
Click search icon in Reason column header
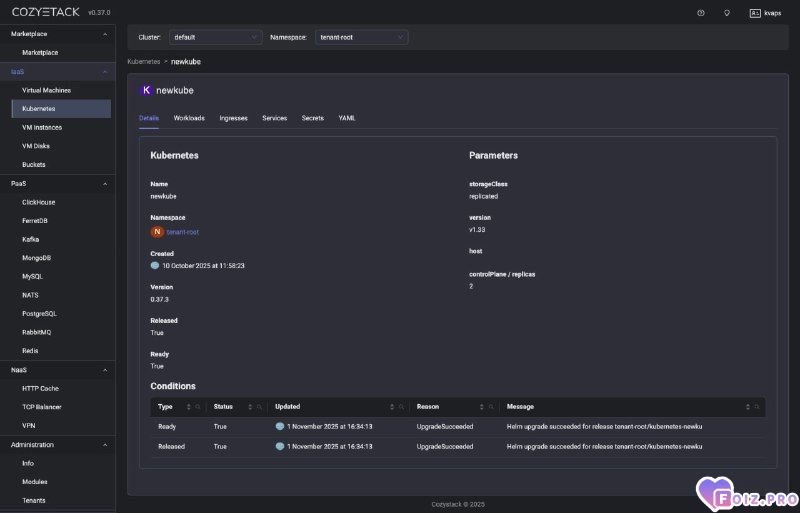click(493, 407)
